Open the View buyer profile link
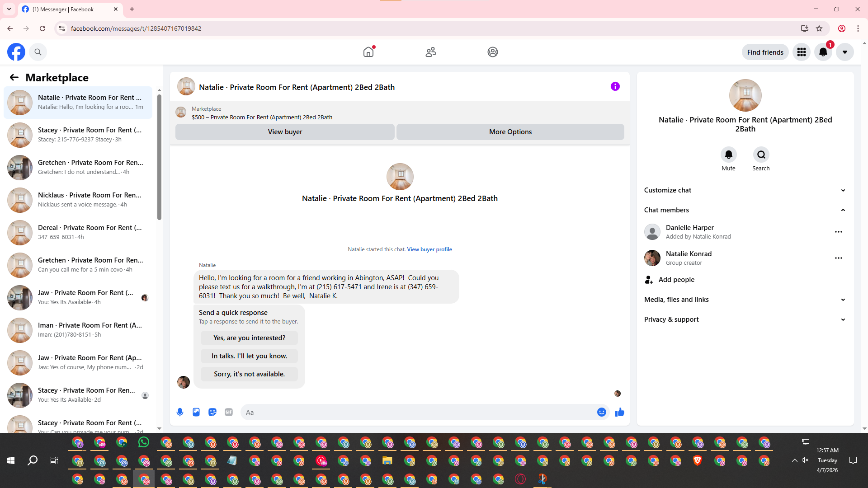 pyautogui.click(x=429, y=249)
